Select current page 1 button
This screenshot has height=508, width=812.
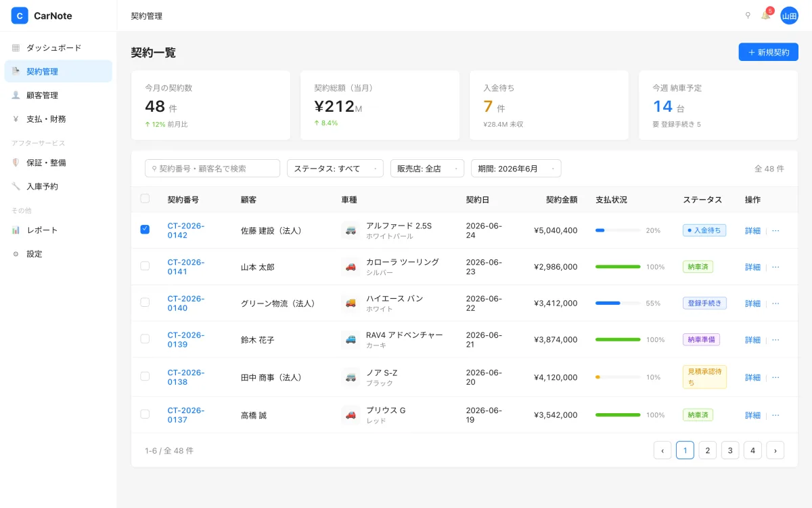(x=685, y=450)
